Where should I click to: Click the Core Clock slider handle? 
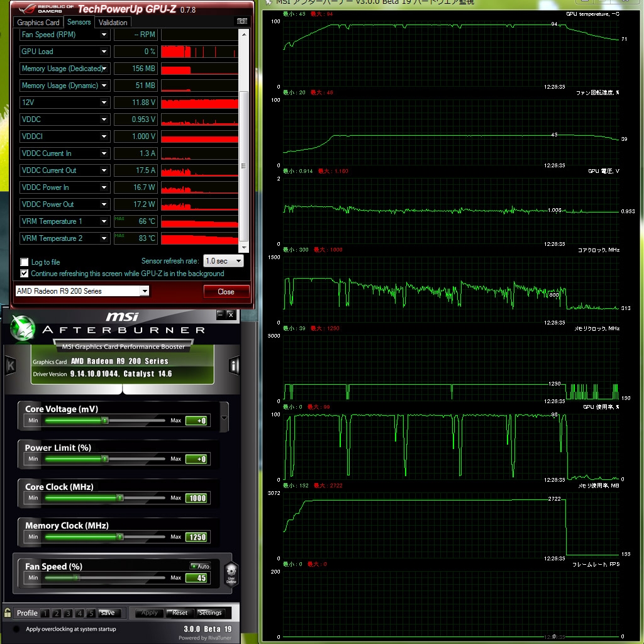[x=120, y=498]
